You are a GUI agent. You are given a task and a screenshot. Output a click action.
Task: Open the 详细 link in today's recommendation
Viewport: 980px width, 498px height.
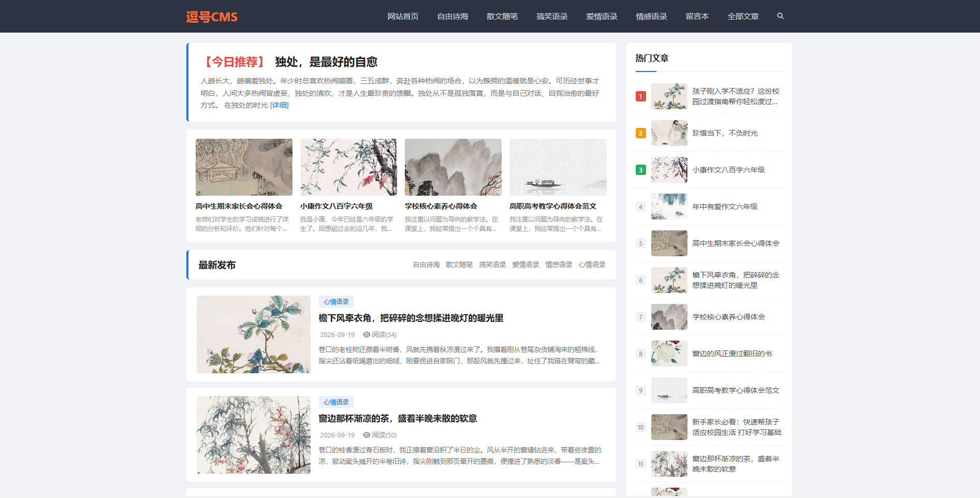coord(280,105)
